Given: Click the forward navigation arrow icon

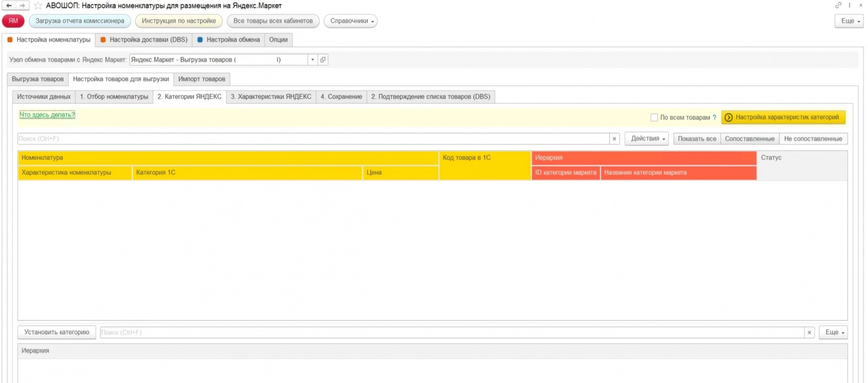Looking at the screenshot, I should pyautogui.click(x=23, y=5).
